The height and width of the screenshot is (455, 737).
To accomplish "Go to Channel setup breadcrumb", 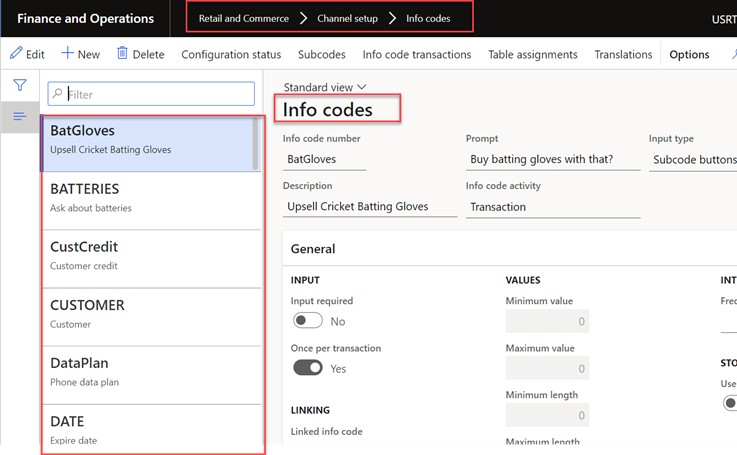I will [347, 18].
